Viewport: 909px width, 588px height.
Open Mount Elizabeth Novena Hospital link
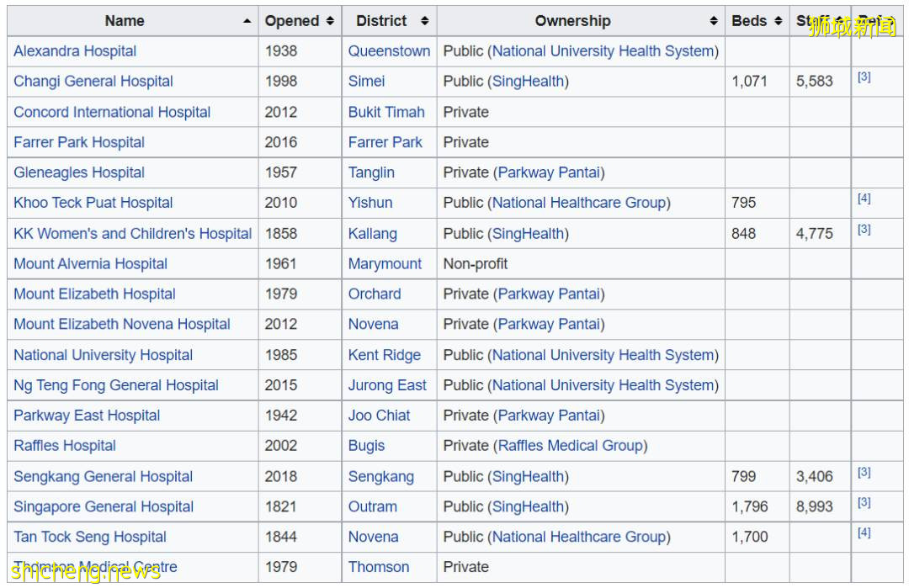coord(122,325)
